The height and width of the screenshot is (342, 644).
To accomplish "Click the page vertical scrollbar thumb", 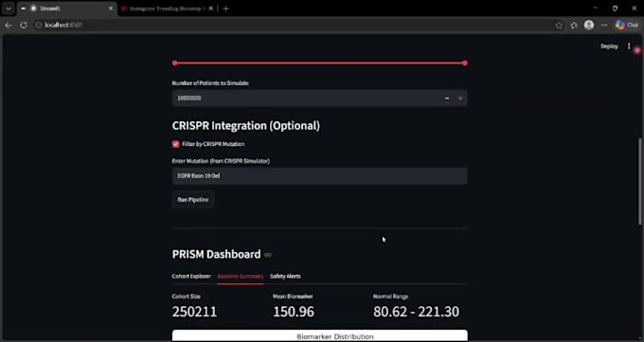I will pos(640,181).
